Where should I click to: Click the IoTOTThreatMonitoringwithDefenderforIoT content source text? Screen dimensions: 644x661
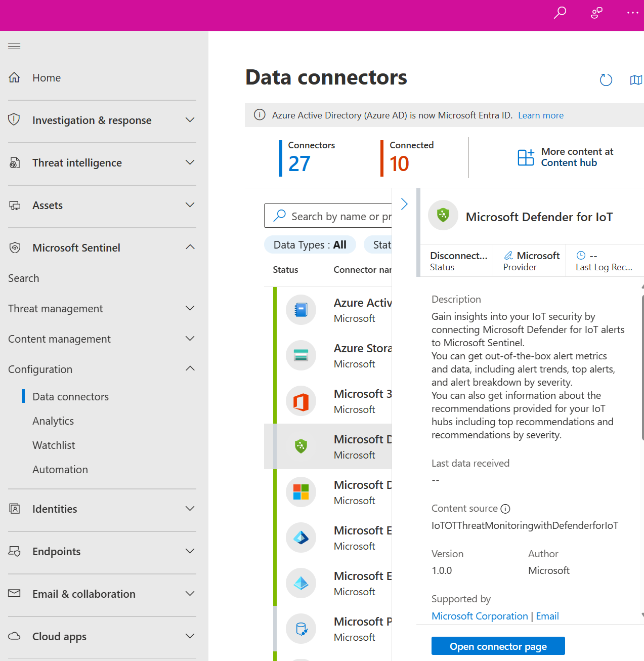[x=525, y=525]
